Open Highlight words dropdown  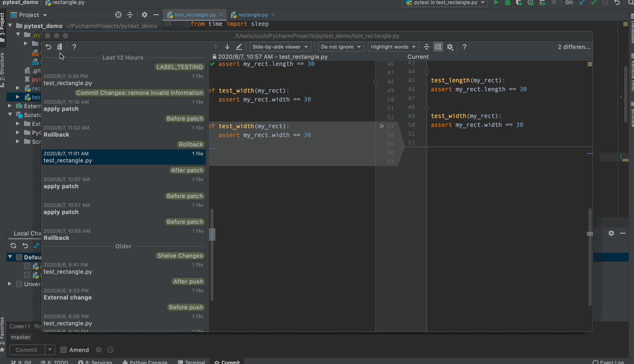393,47
